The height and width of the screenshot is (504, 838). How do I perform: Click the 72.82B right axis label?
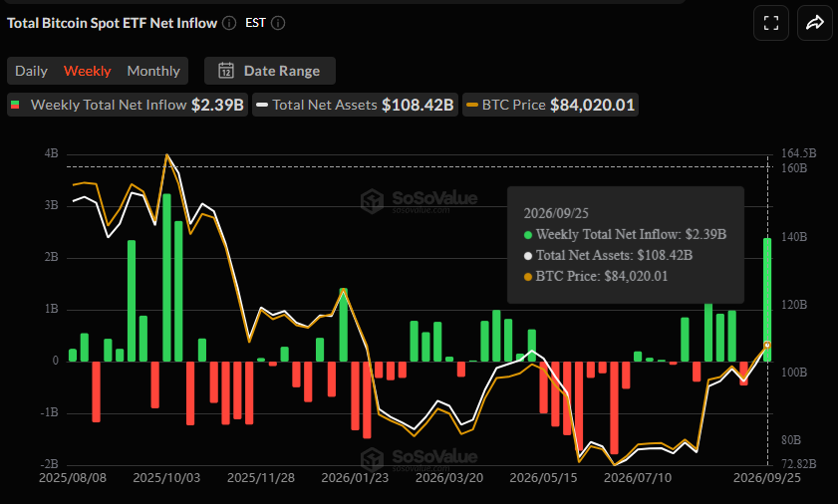pos(798,463)
